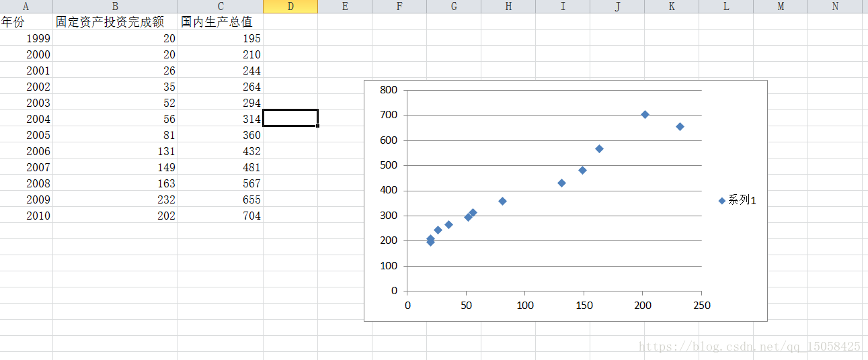
Task: Select highlighted column D header
Action: tap(290, 6)
